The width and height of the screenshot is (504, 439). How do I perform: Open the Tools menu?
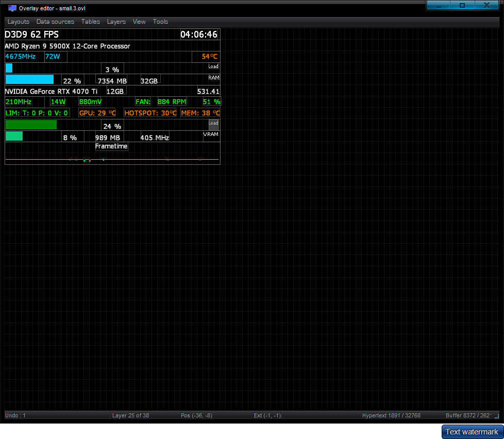coord(160,22)
